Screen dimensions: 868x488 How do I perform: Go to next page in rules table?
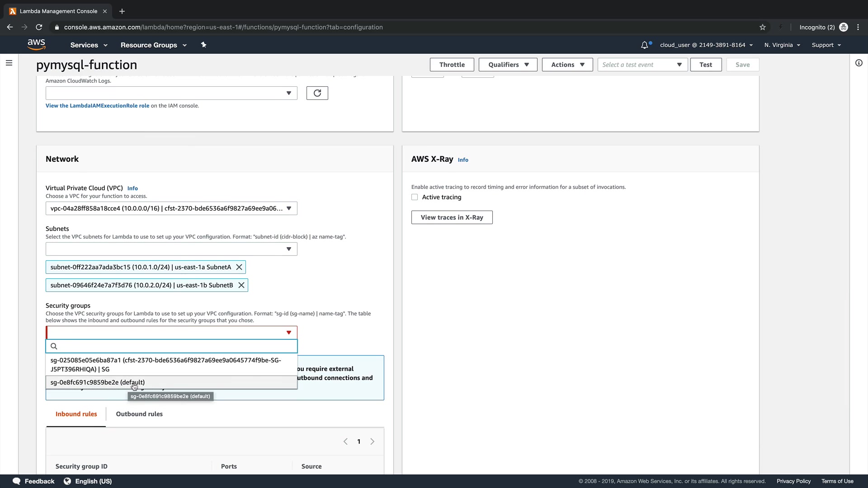373,441
